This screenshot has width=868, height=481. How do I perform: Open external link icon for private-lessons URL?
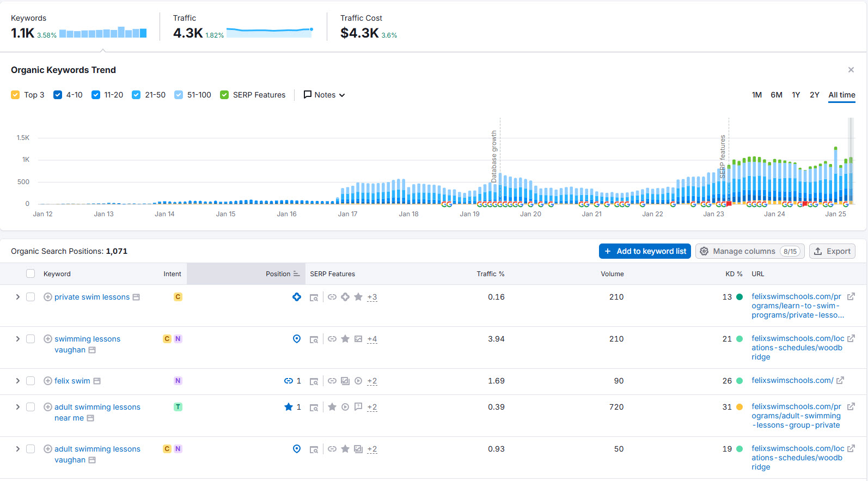coord(851,296)
